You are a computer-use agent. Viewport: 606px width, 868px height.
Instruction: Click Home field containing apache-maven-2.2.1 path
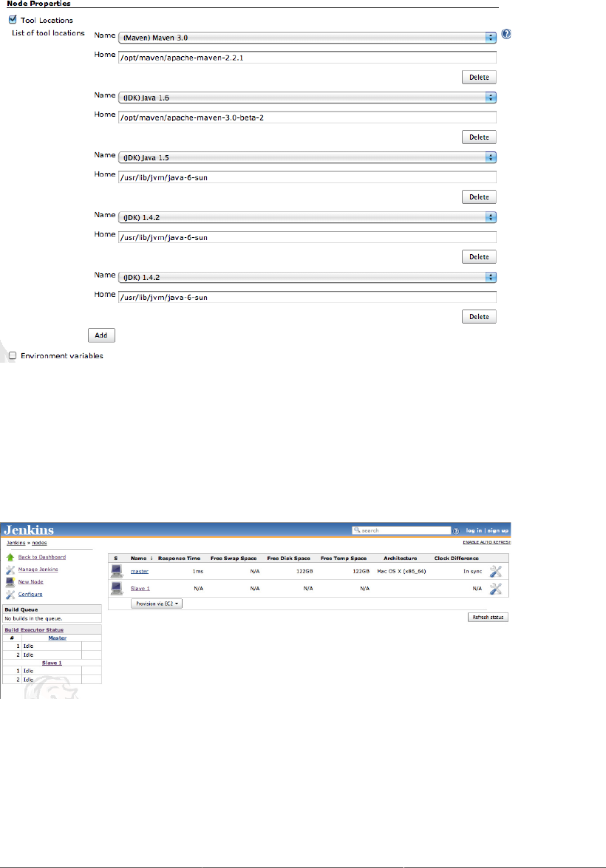coord(307,57)
